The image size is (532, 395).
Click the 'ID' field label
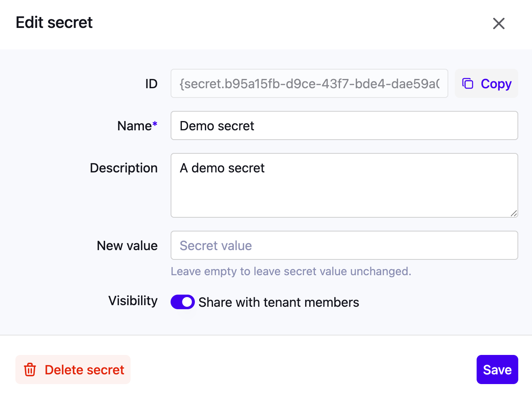(151, 84)
